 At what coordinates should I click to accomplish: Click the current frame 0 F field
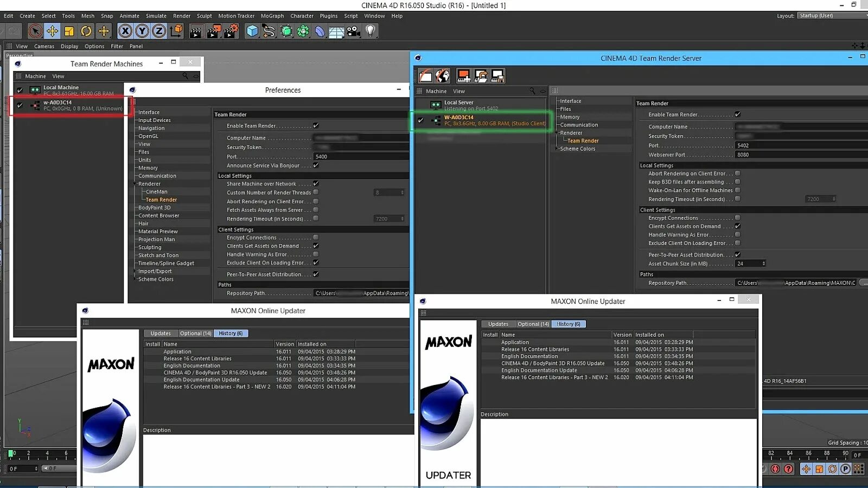(x=23, y=468)
